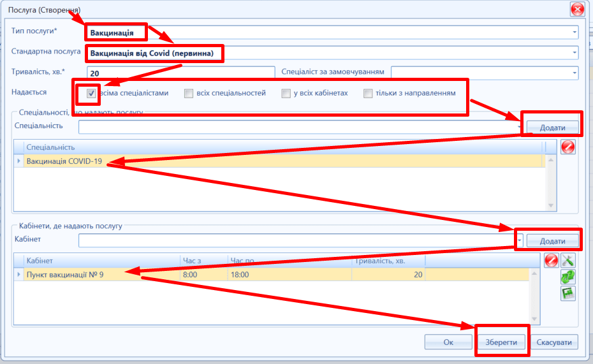Screen dimensions: 593x364
Task: Click row indicator arrow for Вакцинація COVID-19
Action: click(18, 161)
